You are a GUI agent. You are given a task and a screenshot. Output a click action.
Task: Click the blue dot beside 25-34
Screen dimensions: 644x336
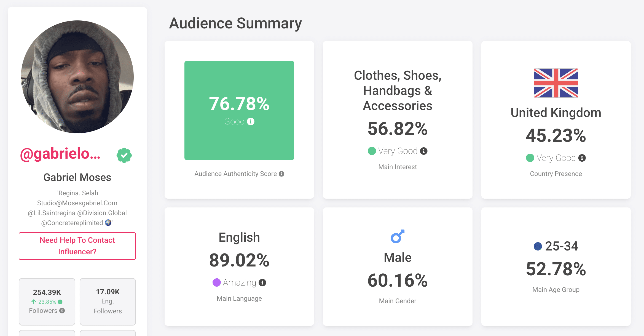pos(538,246)
